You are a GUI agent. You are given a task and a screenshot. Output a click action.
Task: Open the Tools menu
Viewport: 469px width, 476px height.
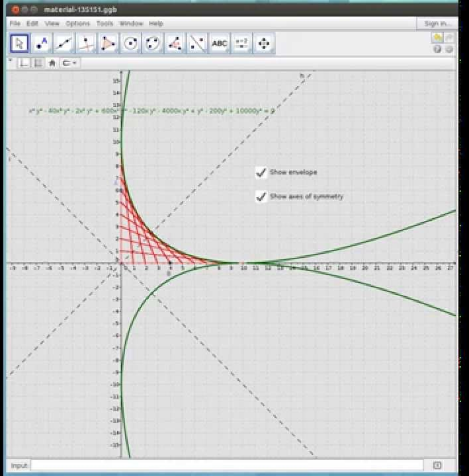(105, 23)
